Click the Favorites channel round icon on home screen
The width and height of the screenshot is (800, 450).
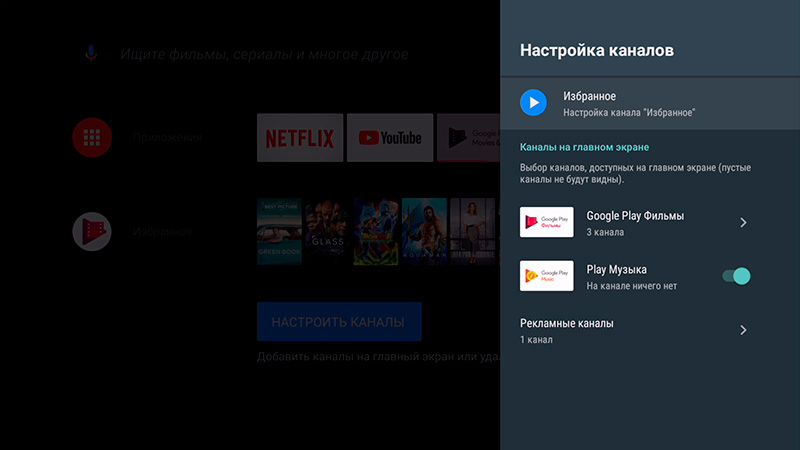pyautogui.click(x=92, y=231)
